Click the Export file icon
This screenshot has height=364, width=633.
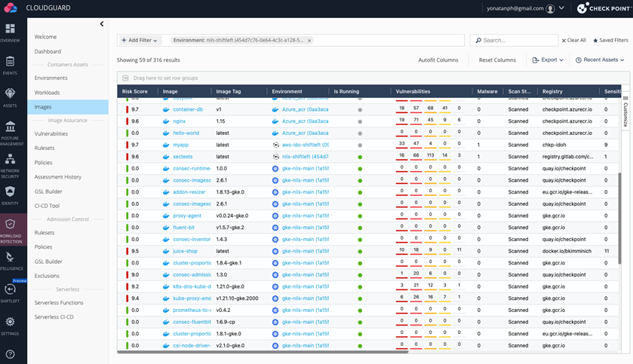coord(536,60)
